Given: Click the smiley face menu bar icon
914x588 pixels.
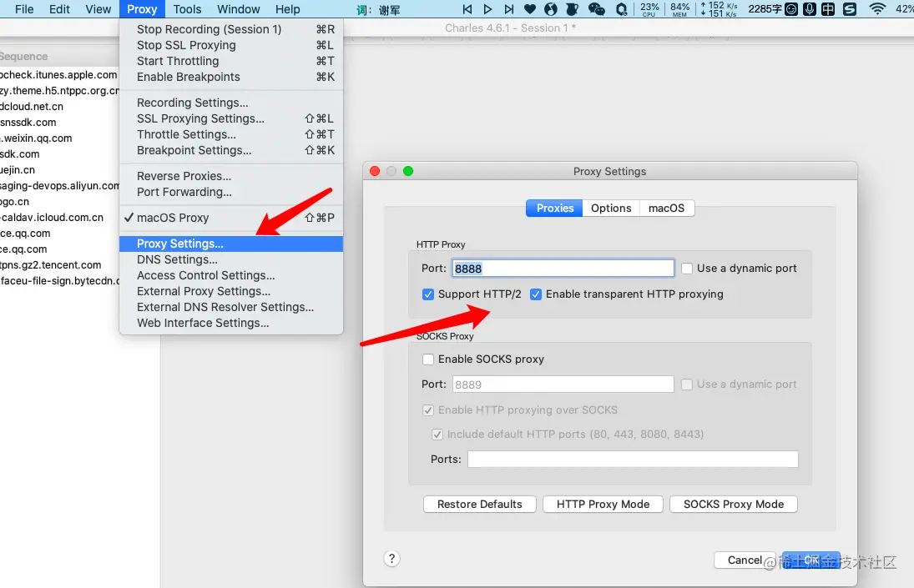Looking at the screenshot, I should (791, 8).
